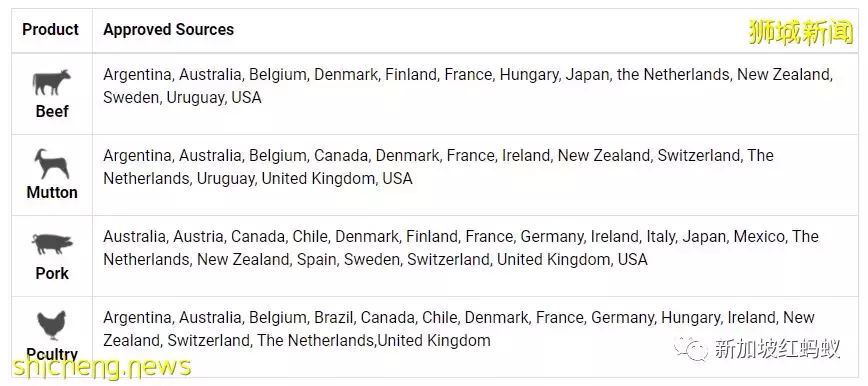Select the Approved Sources column header
This screenshot has height=386, width=868.
[x=169, y=29]
